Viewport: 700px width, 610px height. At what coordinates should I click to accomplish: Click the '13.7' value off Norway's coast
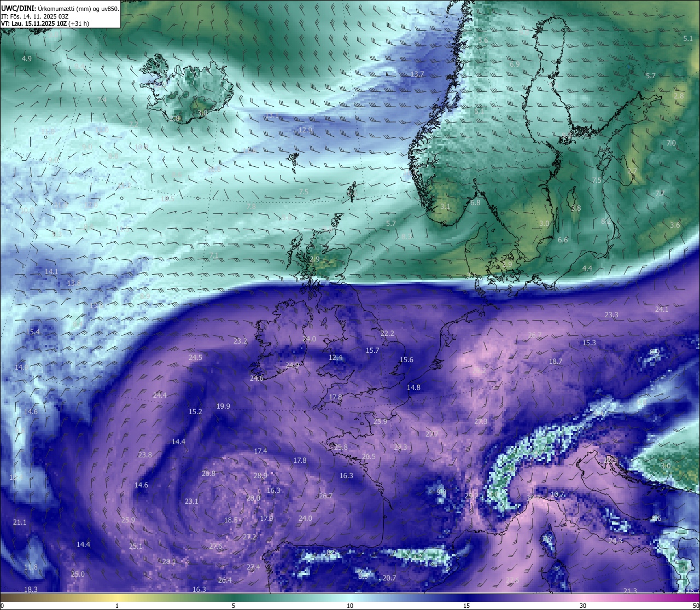pyautogui.click(x=417, y=74)
